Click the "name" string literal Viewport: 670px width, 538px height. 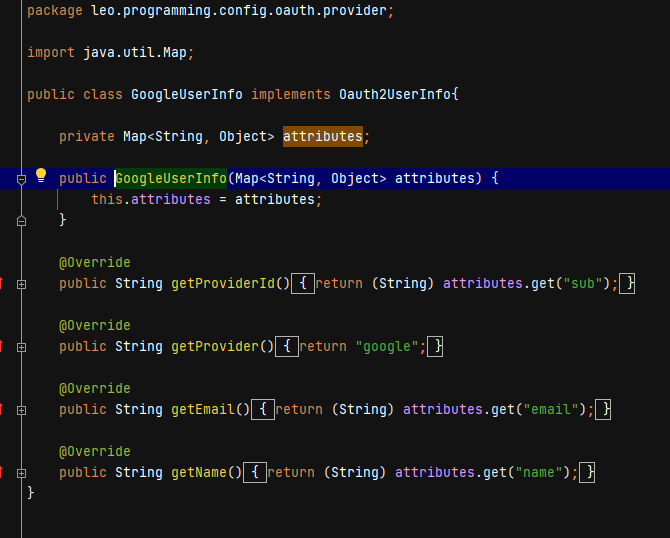539,472
